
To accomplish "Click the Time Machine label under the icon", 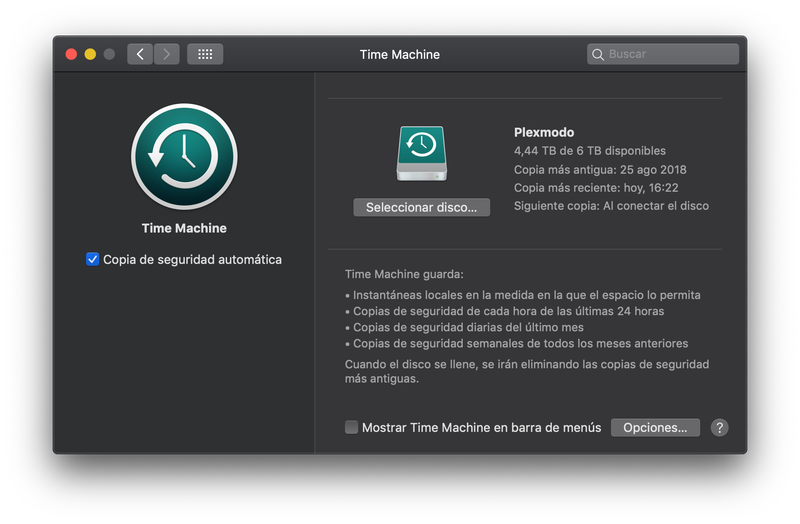I will point(184,228).
